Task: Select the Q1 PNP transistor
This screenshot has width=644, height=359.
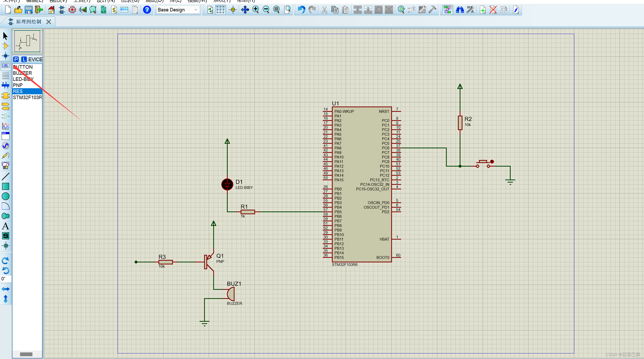Action: click(x=209, y=262)
